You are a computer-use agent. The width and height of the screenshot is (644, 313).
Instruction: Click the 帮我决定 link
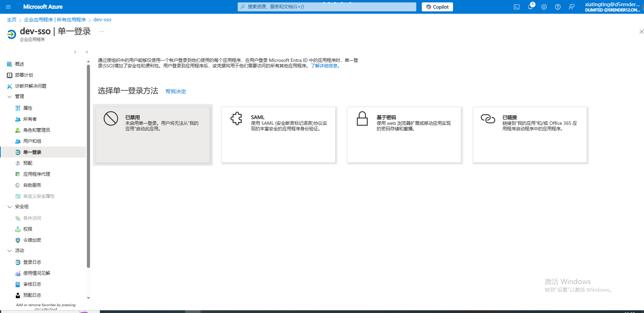pos(176,91)
